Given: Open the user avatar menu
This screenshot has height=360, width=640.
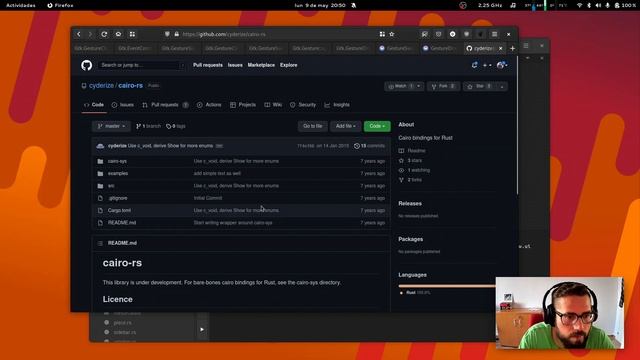Looking at the screenshot, I should tap(502, 65).
